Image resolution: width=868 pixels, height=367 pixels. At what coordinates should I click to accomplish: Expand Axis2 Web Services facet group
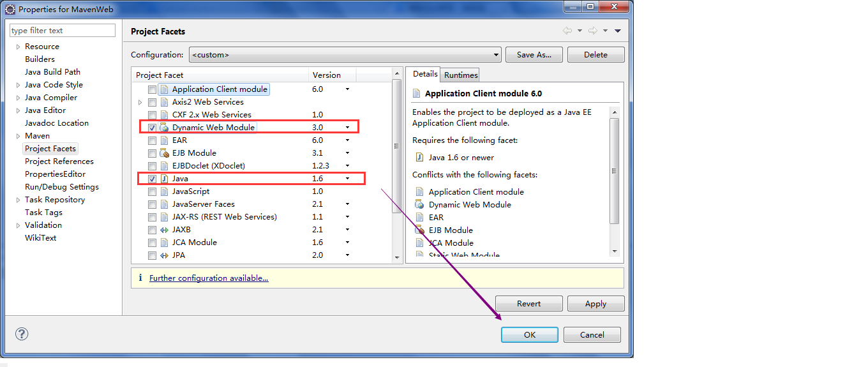click(x=140, y=102)
